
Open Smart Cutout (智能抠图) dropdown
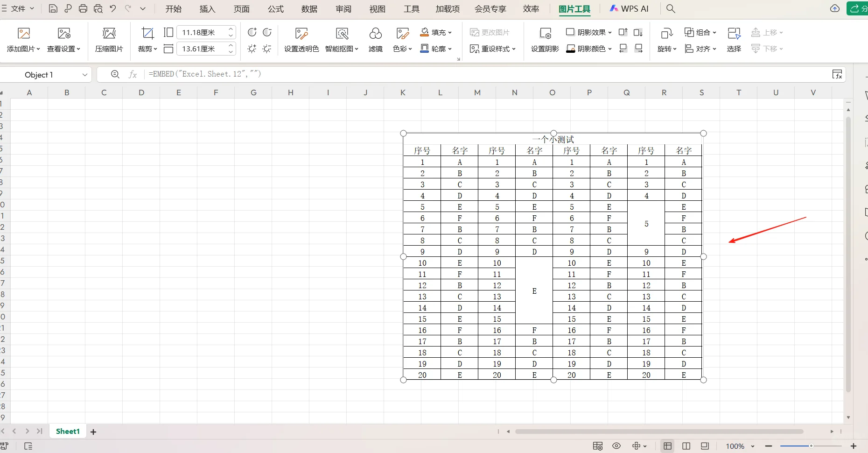point(342,49)
